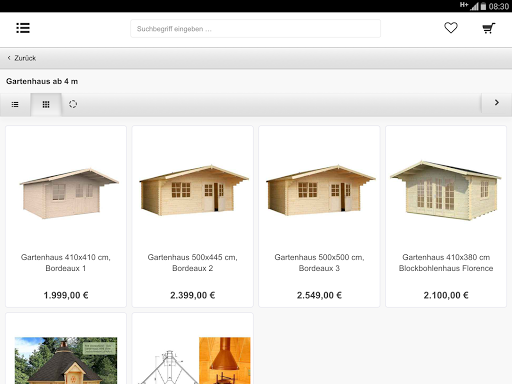Open the Gartenhaus 410x410 cm Bordeaux 1 title
The width and height of the screenshot is (512, 384).
66,263
